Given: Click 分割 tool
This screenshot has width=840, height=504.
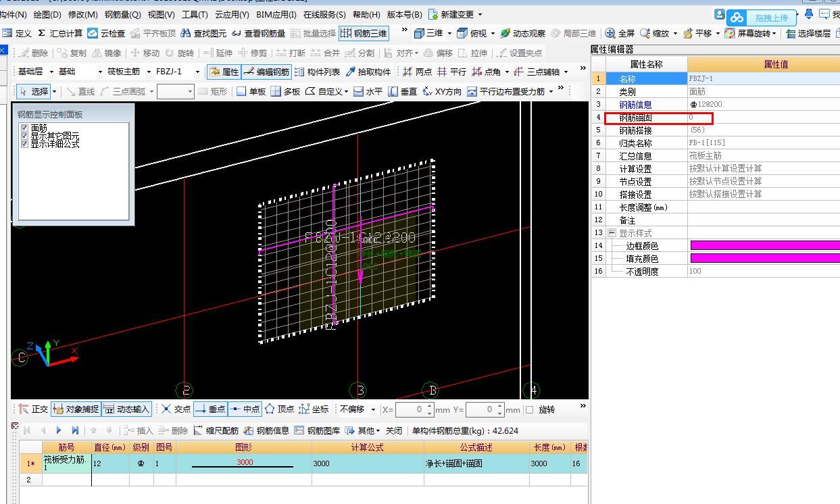Looking at the screenshot, I should click(360, 53).
